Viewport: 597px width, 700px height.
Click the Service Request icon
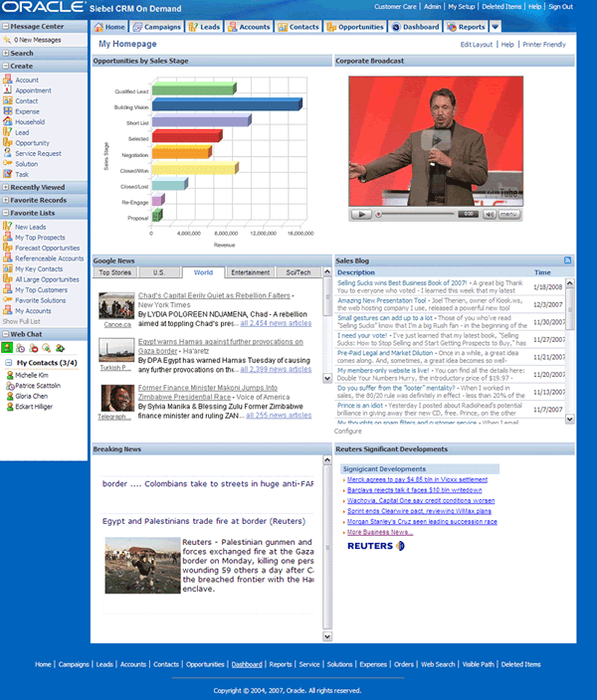click(x=8, y=153)
